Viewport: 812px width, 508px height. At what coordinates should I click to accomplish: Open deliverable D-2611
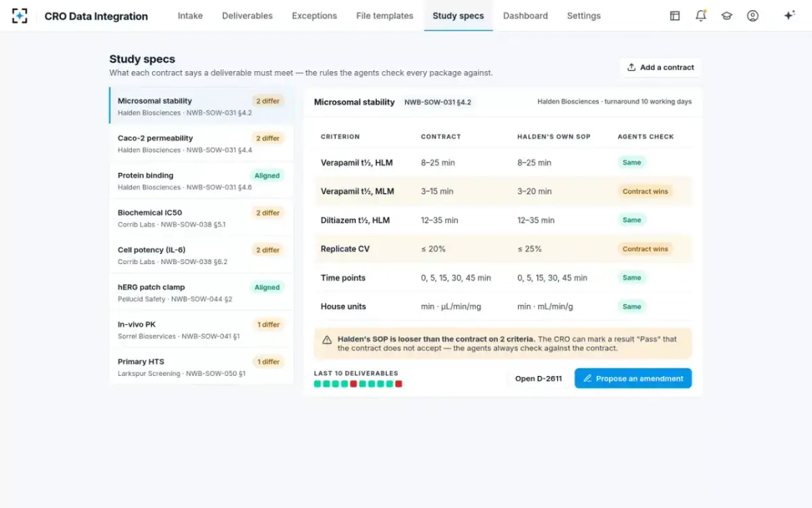coord(539,378)
